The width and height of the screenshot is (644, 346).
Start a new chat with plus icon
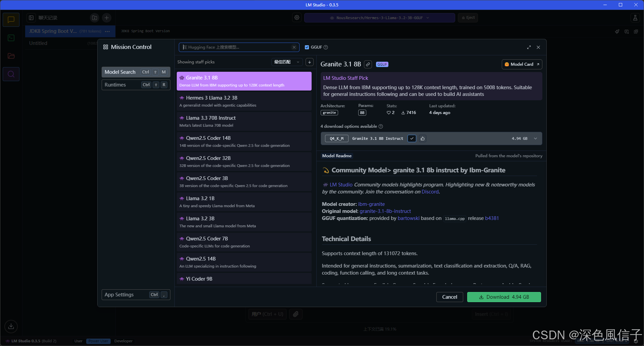(x=107, y=18)
